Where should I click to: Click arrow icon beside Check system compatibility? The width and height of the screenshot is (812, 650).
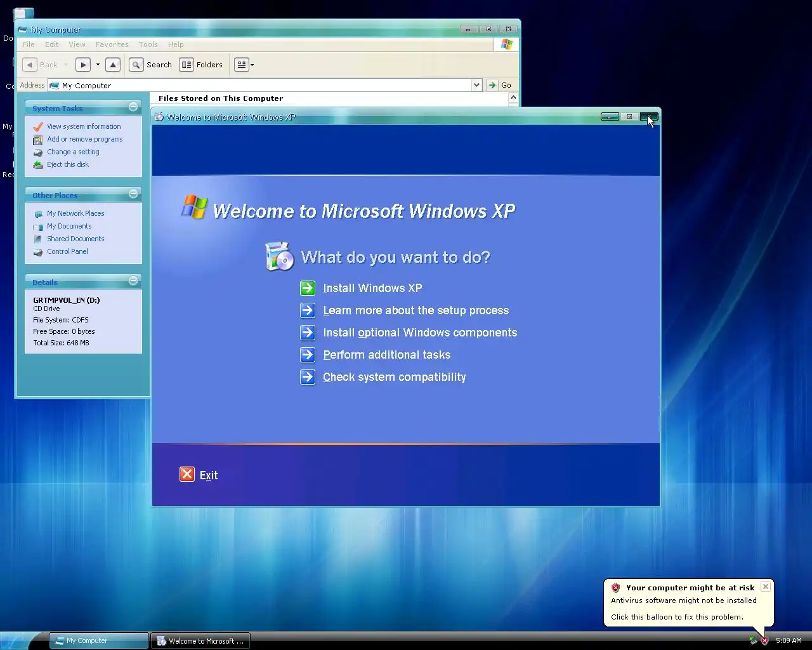tap(308, 377)
